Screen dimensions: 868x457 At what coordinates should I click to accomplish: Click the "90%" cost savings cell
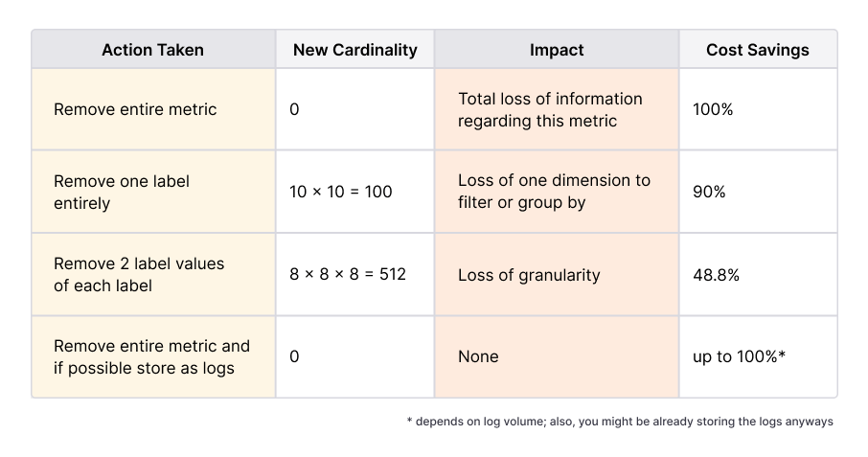pyautogui.click(x=709, y=192)
